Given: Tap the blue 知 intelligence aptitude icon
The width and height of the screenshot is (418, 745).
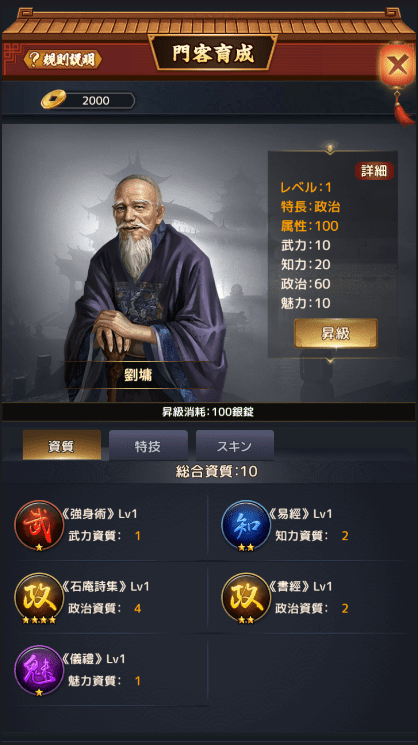Looking at the screenshot, I should pos(246,525).
